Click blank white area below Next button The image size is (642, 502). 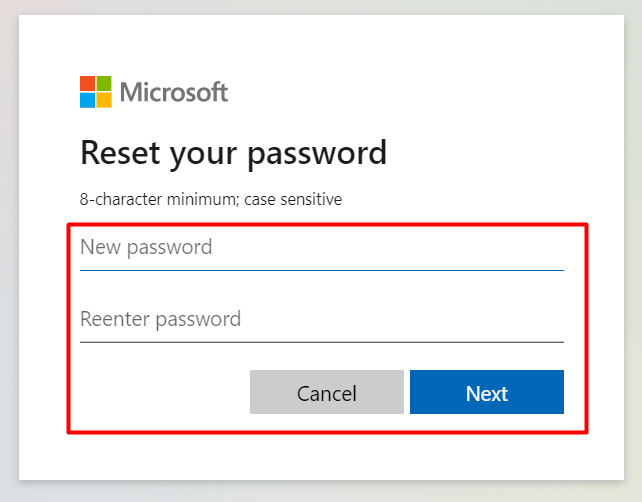[x=487, y=457]
